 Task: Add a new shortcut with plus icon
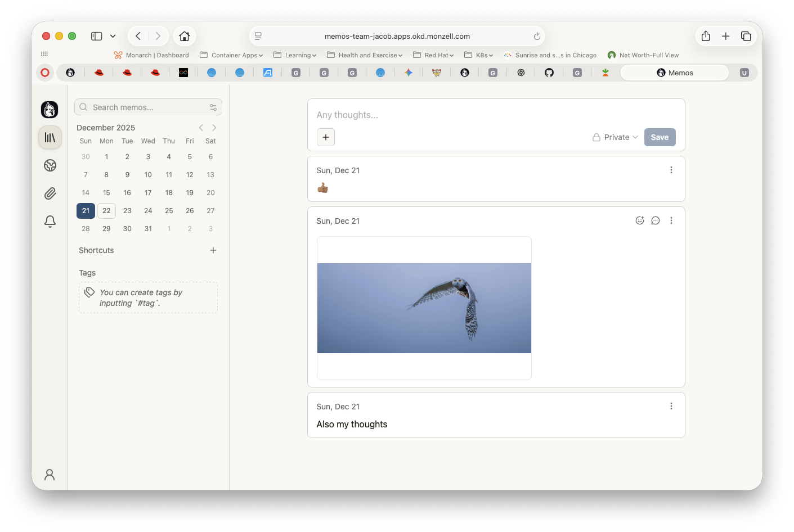tap(213, 250)
